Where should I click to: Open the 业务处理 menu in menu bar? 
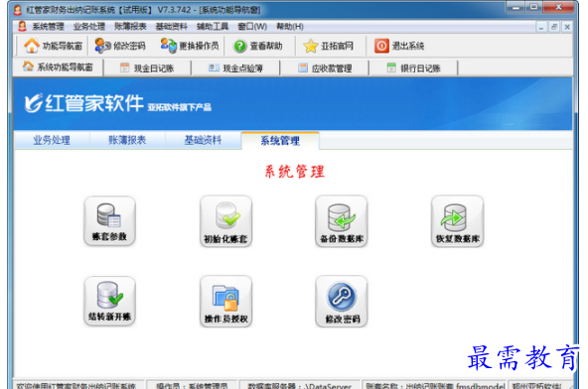[88, 27]
